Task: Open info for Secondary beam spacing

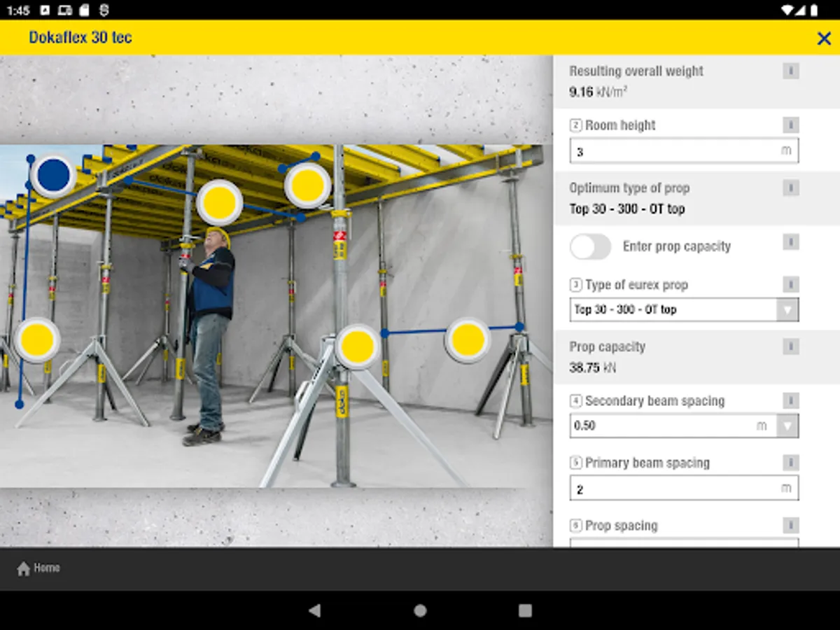Action: (x=790, y=400)
